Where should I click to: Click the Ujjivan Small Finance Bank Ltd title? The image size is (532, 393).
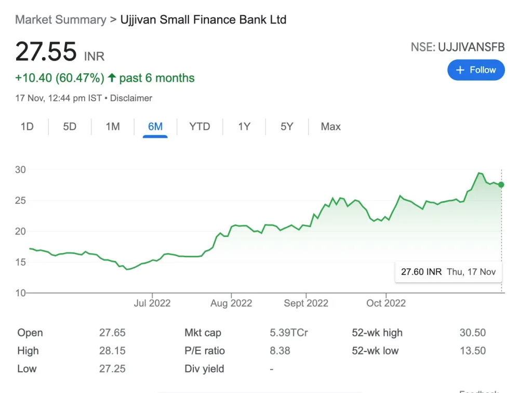(x=203, y=20)
